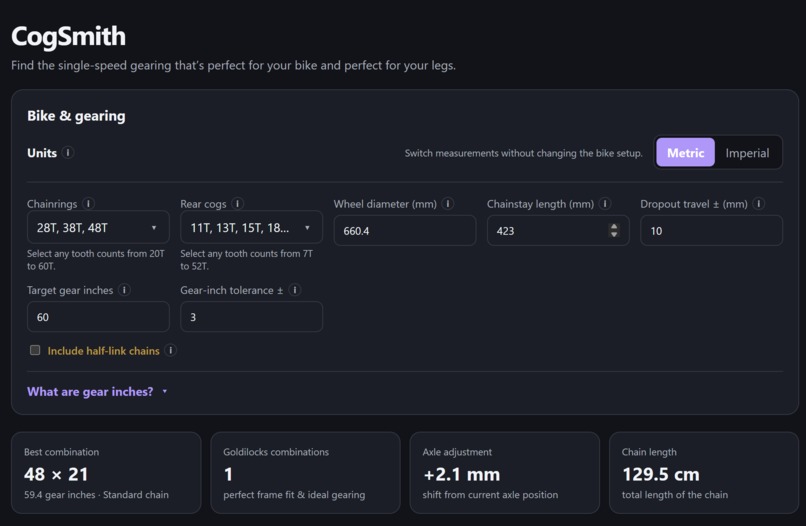Click 'Switch measurements without changing' description
The image size is (806, 526).
523,153
